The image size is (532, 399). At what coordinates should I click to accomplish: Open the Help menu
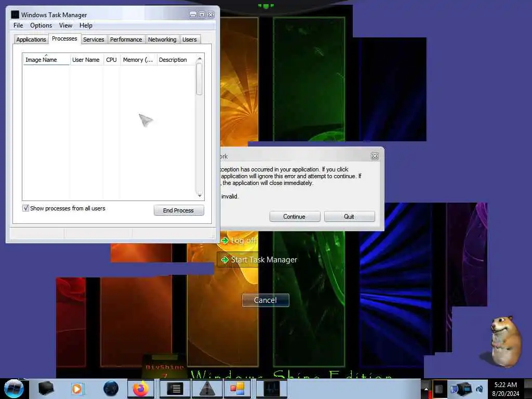[86, 25]
